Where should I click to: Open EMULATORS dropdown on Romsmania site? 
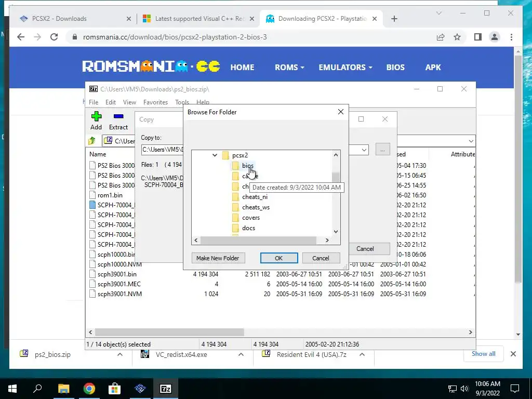coord(345,67)
